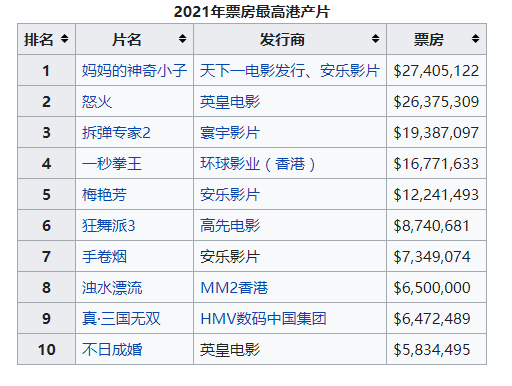Open the 寰宇影片 distributor link
This screenshot has width=512, height=386.
click(230, 133)
